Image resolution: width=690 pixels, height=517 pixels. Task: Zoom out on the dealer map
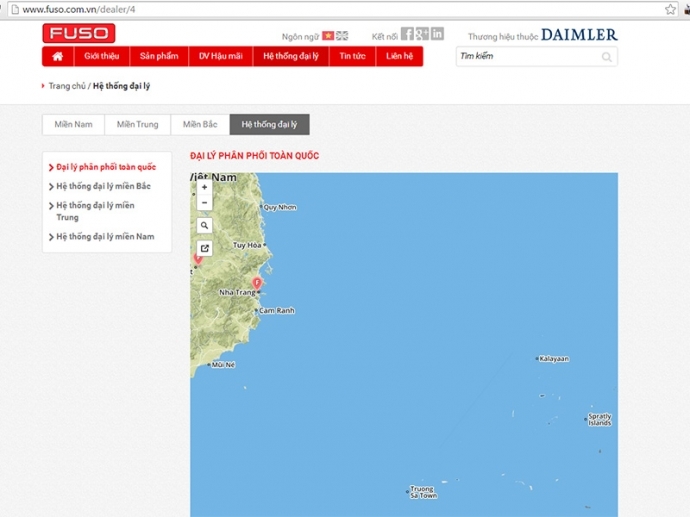204,202
